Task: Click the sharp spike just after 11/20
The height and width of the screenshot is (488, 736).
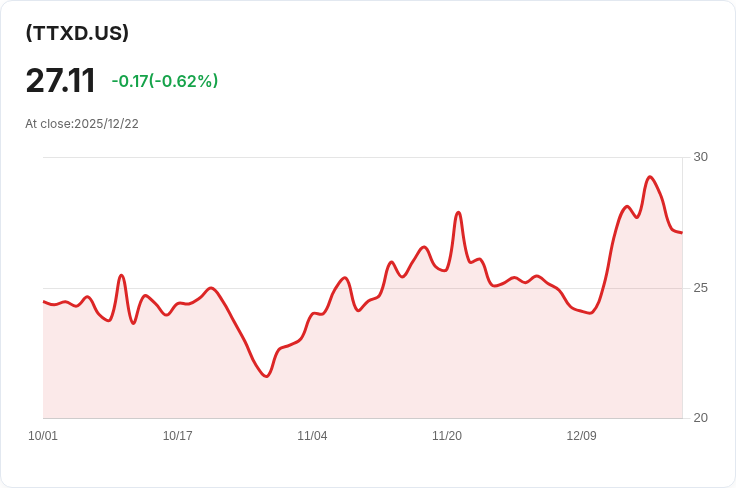Action: (x=458, y=213)
